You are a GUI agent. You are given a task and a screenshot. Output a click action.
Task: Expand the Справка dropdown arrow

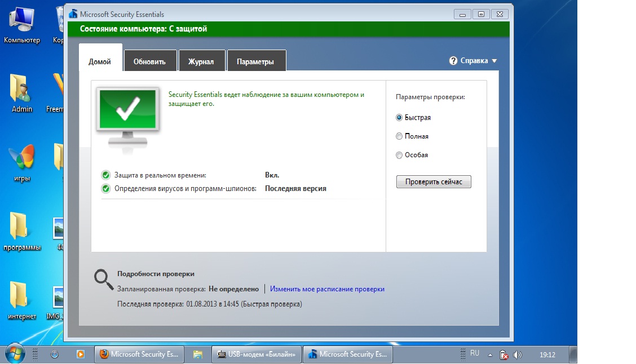(494, 61)
